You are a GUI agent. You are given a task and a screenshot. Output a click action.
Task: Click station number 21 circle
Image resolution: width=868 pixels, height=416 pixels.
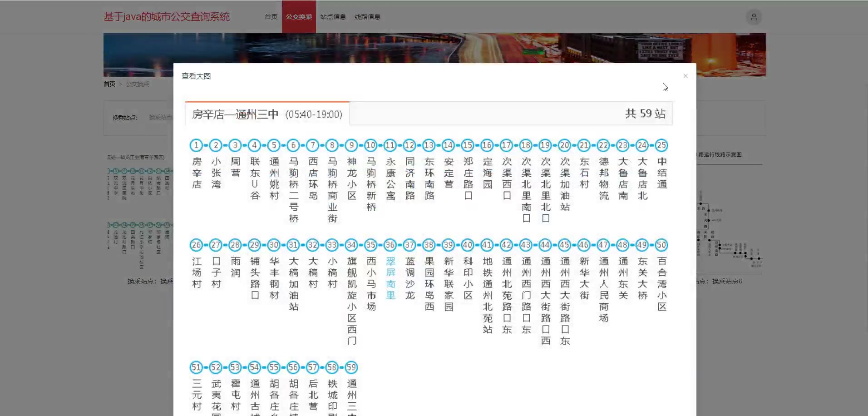click(x=584, y=145)
